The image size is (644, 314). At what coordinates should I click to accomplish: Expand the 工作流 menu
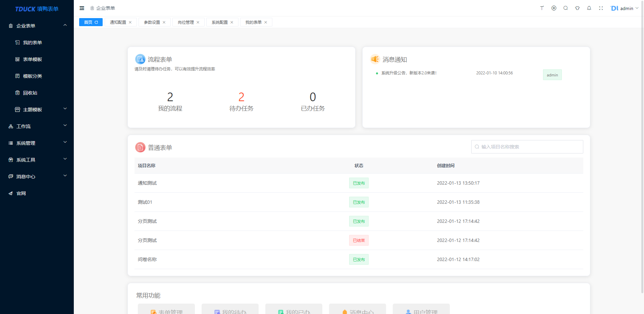pos(37,126)
